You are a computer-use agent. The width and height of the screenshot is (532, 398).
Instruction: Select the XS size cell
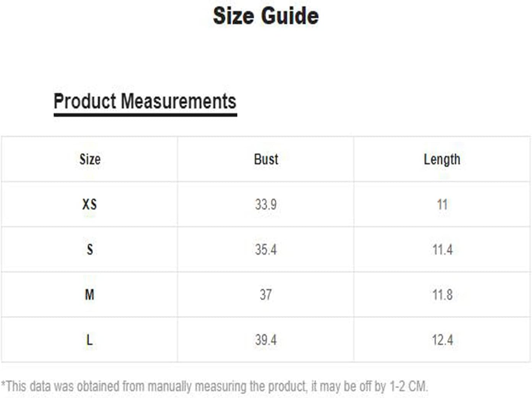click(x=90, y=204)
